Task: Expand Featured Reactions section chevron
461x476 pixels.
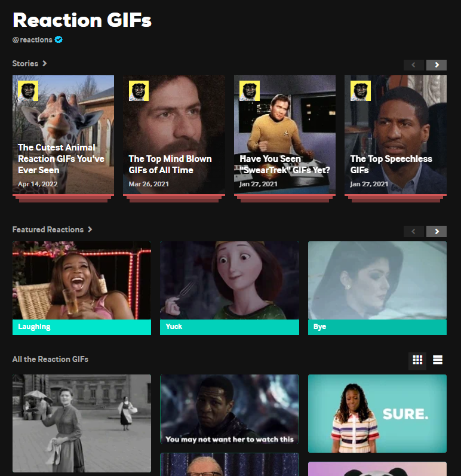Action: point(90,229)
